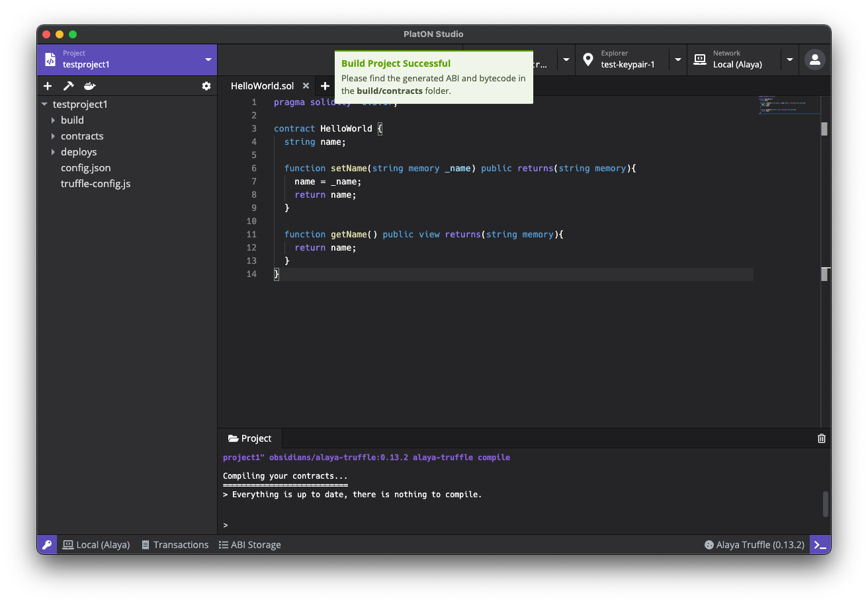Image resolution: width=868 pixels, height=603 pixels.
Task: Click the plus icon to create new file
Action: [x=48, y=86]
